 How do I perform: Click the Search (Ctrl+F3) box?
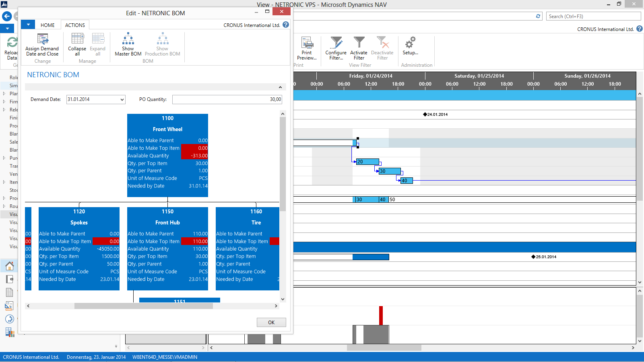tap(593, 16)
